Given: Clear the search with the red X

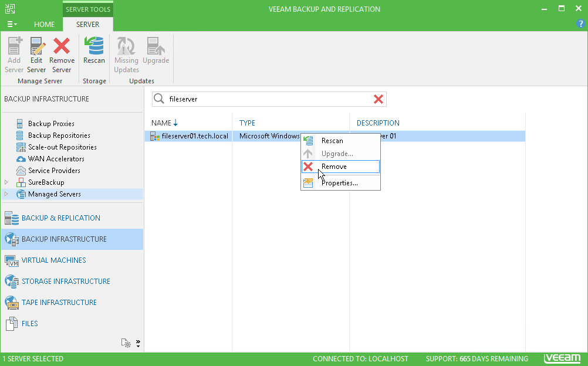Looking at the screenshot, I should pyautogui.click(x=379, y=99).
